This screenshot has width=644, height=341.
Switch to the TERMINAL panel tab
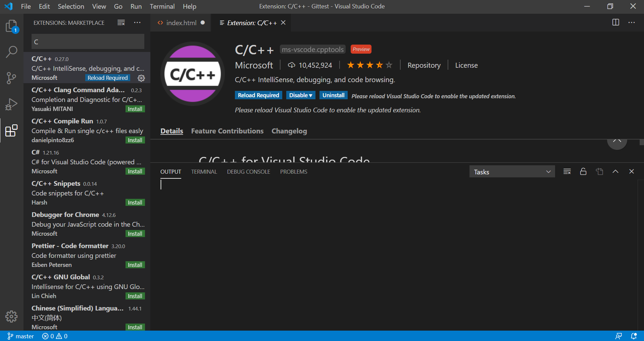(204, 172)
